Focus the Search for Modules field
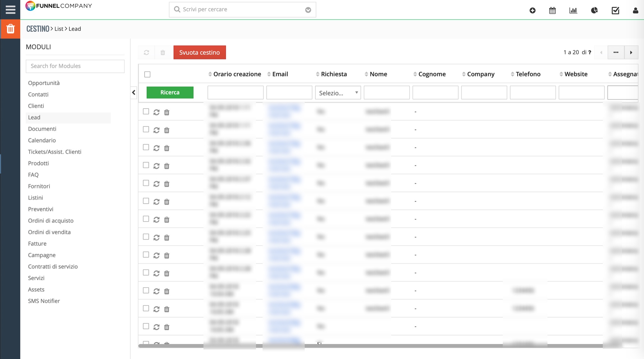The width and height of the screenshot is (644, 359). click(x=75, y=66)
